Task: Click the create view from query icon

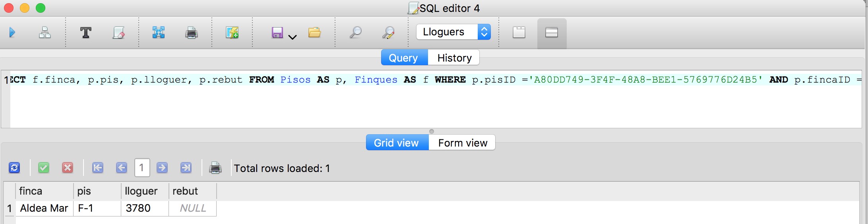Action: 232,33
